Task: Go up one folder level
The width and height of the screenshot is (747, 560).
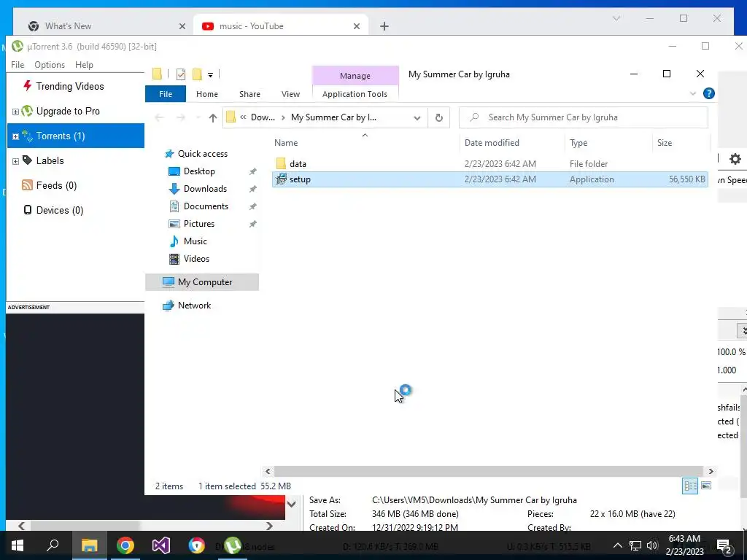Action: (212, 117)
